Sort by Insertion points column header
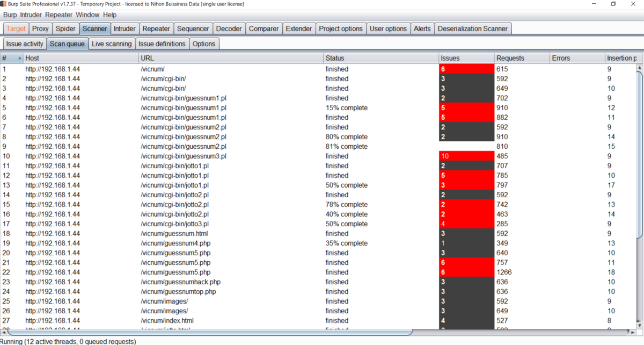Screen dimensions: 644x345 tap(621, 58)
